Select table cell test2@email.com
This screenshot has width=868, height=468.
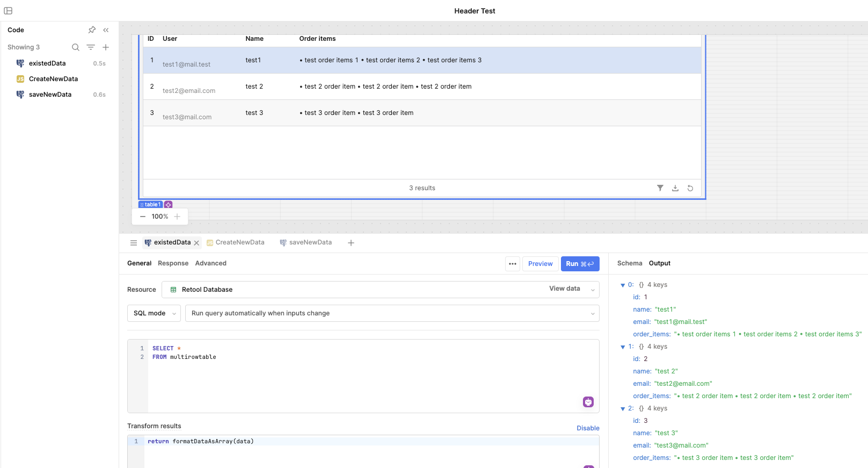(189, 91)
